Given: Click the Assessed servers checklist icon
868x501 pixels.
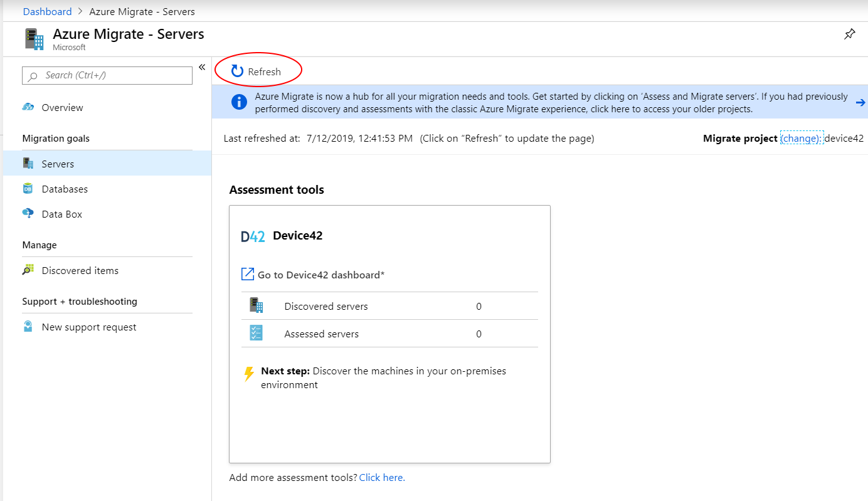Looking at the screenshot, I should 256,333.
